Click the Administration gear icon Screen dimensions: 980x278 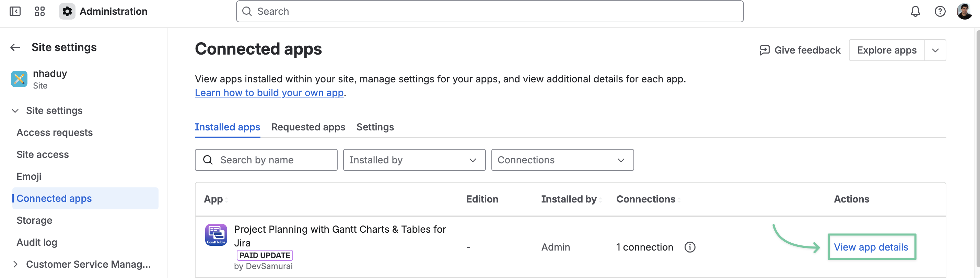pos(67,11)
